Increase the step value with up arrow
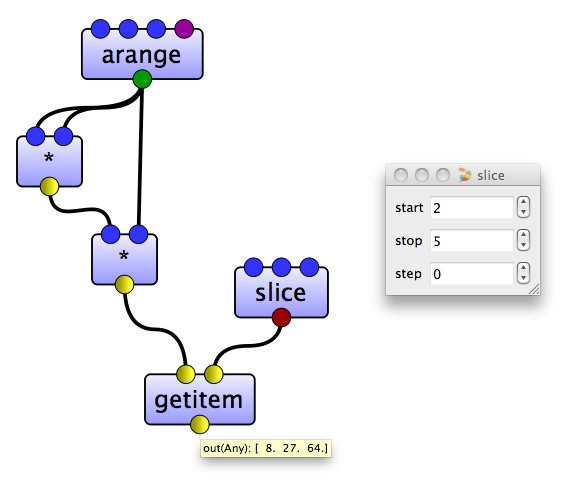This screenshot has height=481, width=573. 523,268
